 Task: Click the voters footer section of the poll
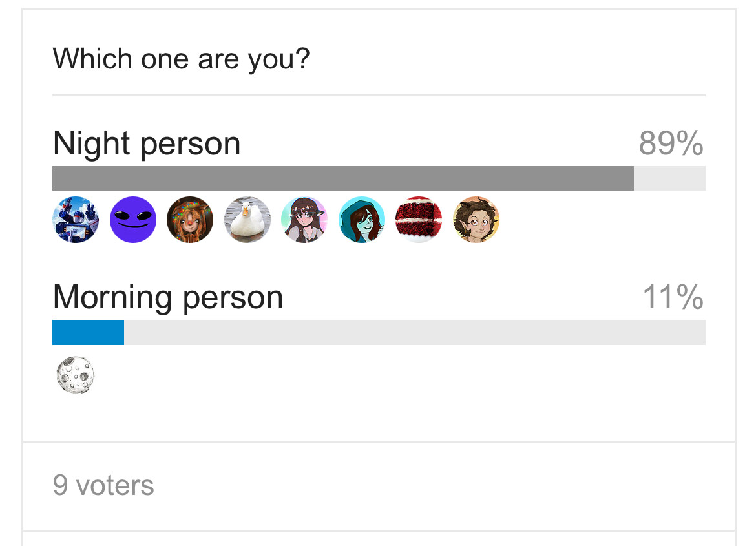[x=379, y=486]
